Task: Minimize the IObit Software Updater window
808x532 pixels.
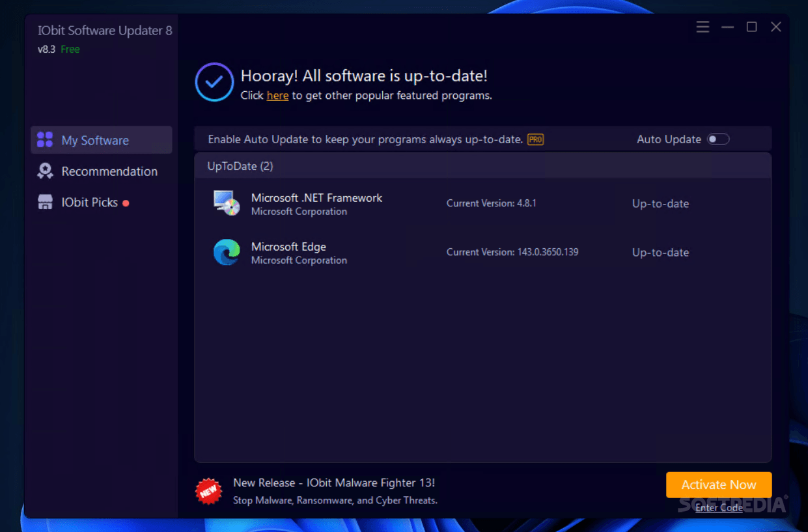Action: click(727, 27)
